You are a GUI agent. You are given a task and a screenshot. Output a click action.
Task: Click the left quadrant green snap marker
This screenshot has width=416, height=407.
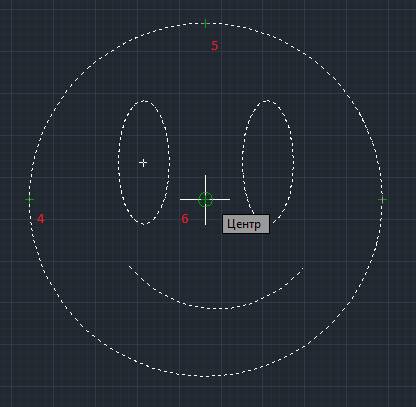(x=29, y=200)
